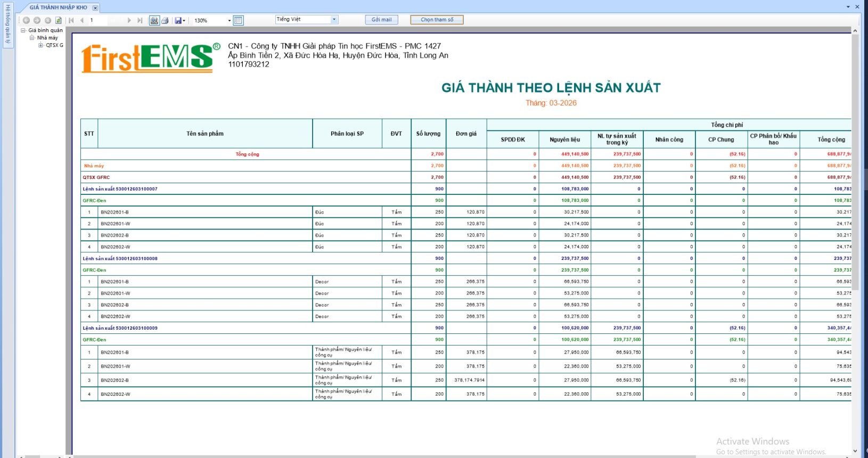
Task: Click CP Phân bổ/ Khấu hao header
Action: point(773,140)
